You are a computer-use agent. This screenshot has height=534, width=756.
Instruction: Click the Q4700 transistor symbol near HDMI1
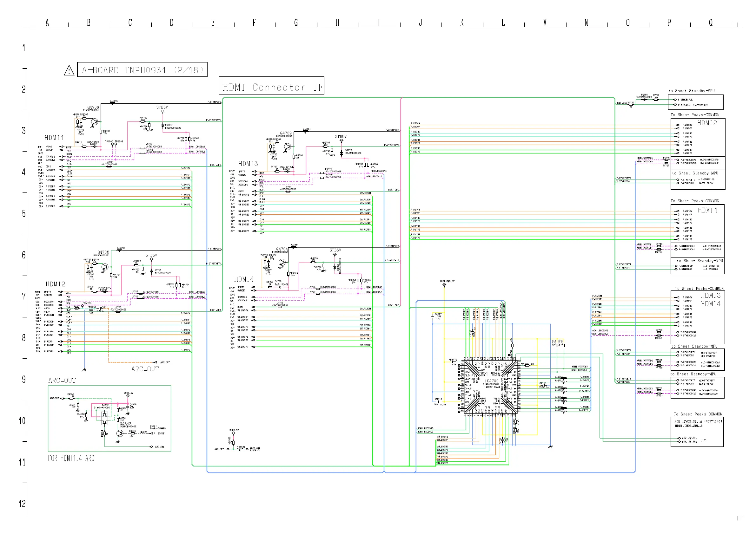point(94,122)
